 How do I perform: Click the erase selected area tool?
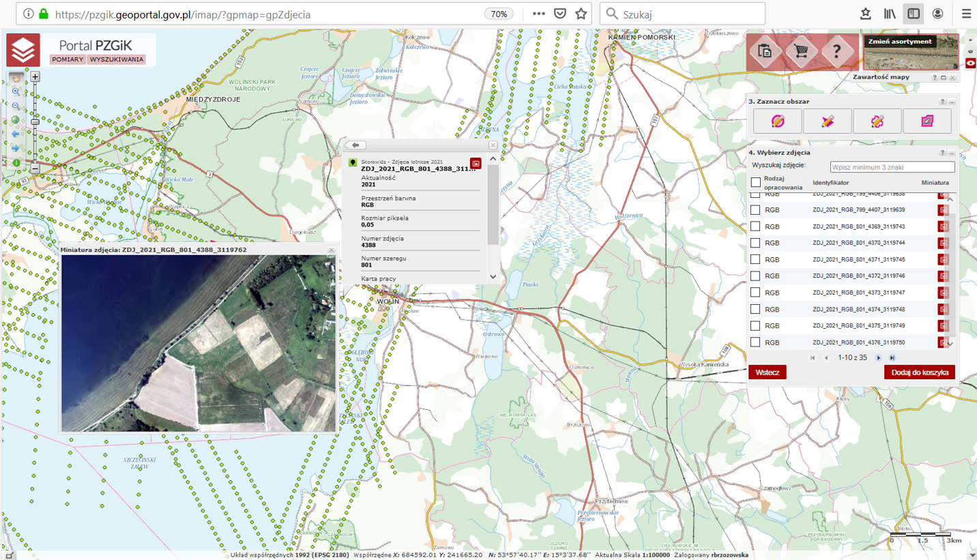pos(927,121)
